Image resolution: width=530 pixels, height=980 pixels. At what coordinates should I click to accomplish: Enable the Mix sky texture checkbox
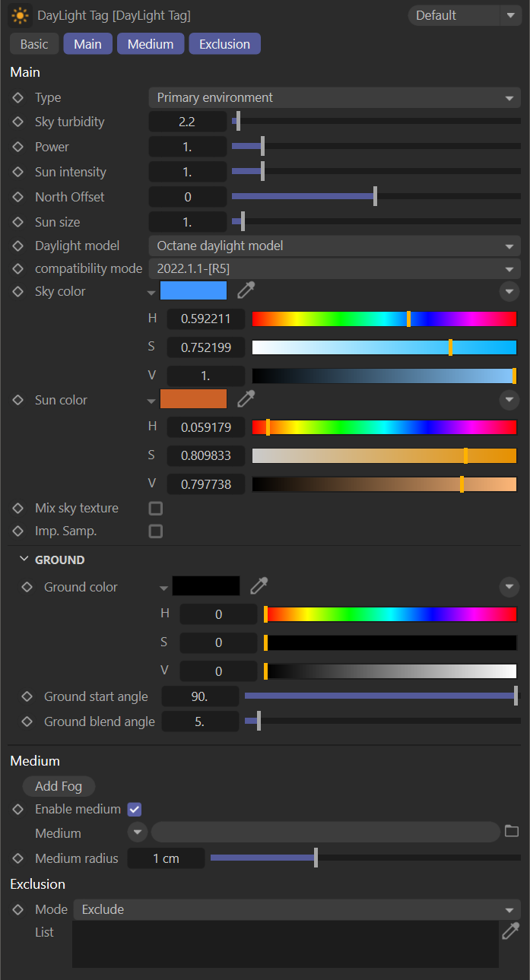pyautogui.click(x=156, y=509)
